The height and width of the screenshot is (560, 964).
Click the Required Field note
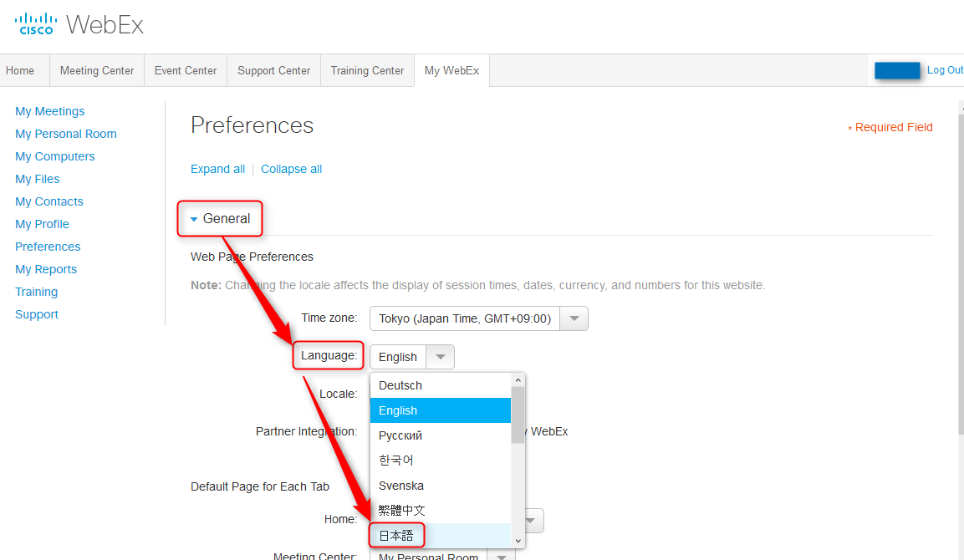pos(890,127)
